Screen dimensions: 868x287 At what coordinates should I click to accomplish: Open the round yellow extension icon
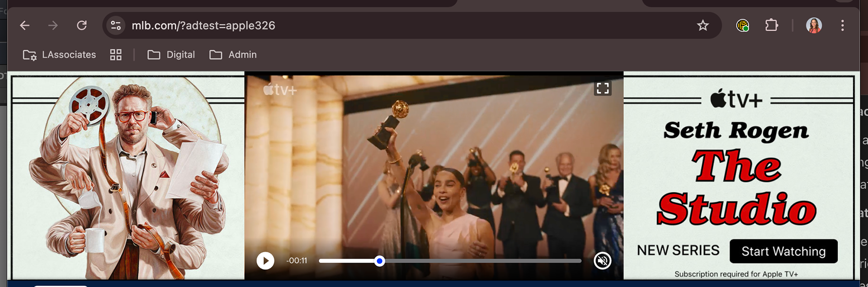[x=743, y=26]
